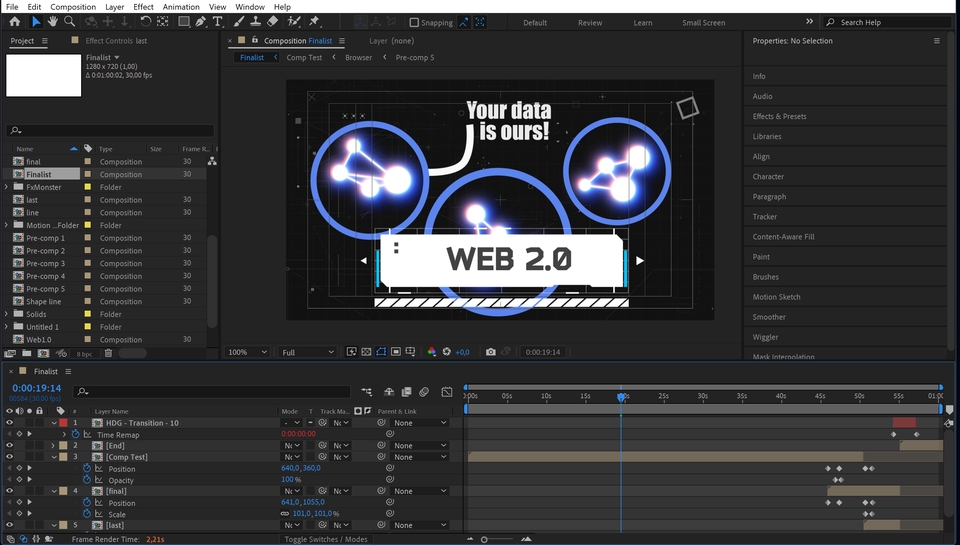Navigate to Comp Test in breadcrumb
960x545 pixels.
coord(304,58)
